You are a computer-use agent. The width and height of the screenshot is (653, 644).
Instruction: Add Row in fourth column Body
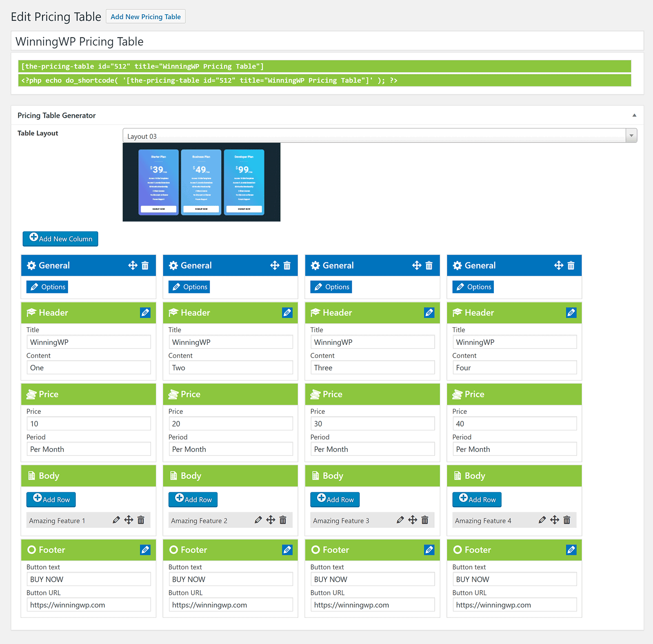click(477, 500)
